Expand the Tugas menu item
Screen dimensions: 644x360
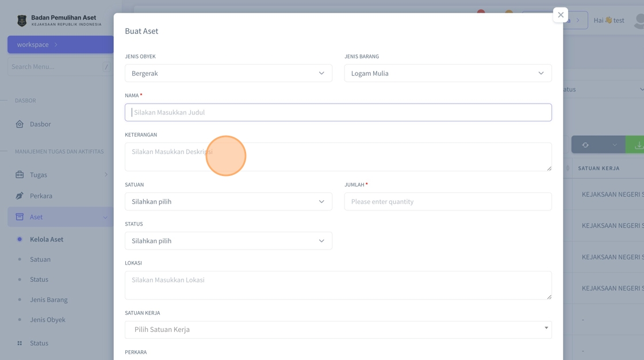click(60, 175)
